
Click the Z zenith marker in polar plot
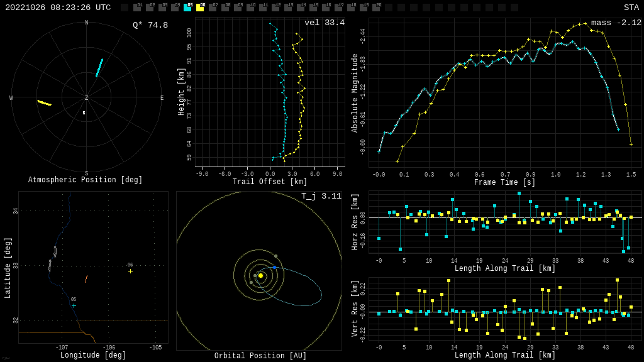click(x=87, y=98)
